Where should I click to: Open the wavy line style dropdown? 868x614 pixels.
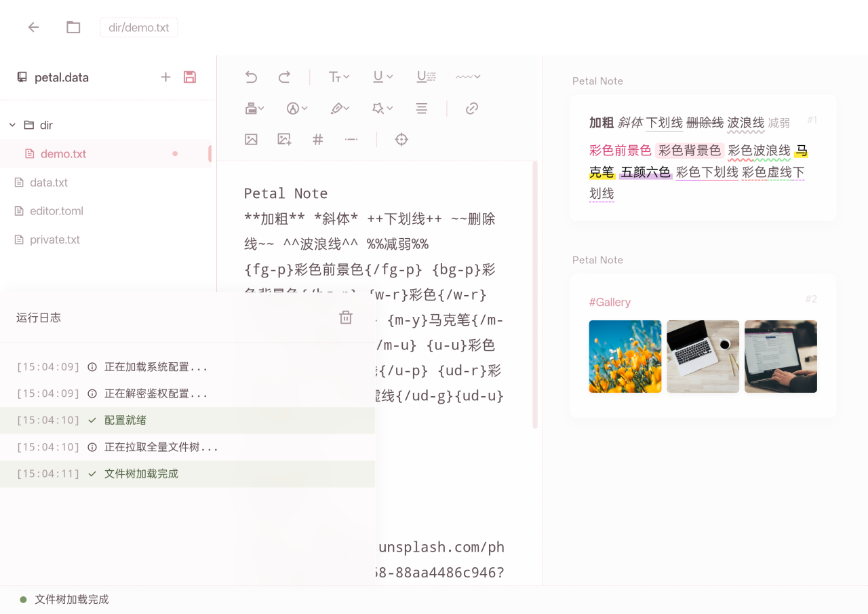pos(467,77)
